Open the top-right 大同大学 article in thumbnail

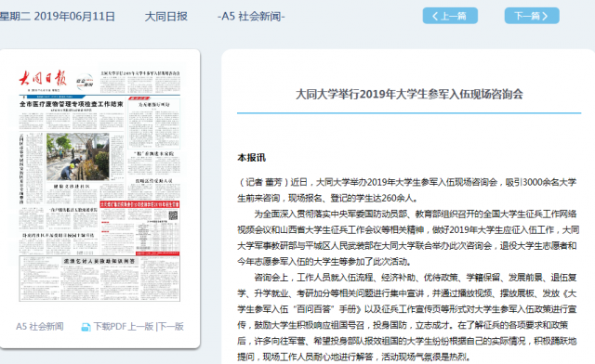click(140, 82)
